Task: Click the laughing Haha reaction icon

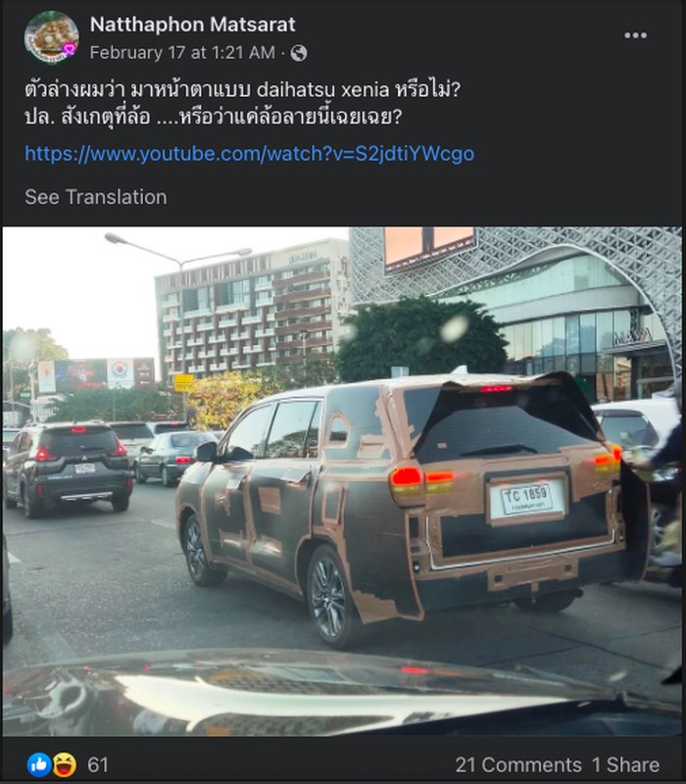Action: click(65, 765)
